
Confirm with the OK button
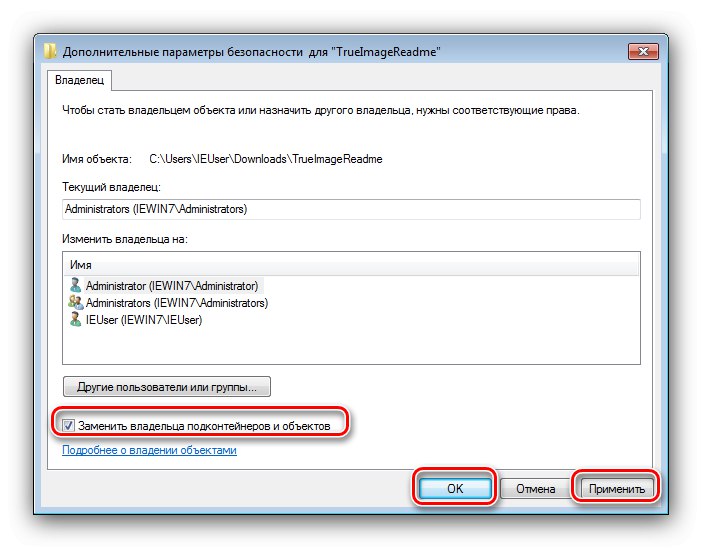[455, 488]
